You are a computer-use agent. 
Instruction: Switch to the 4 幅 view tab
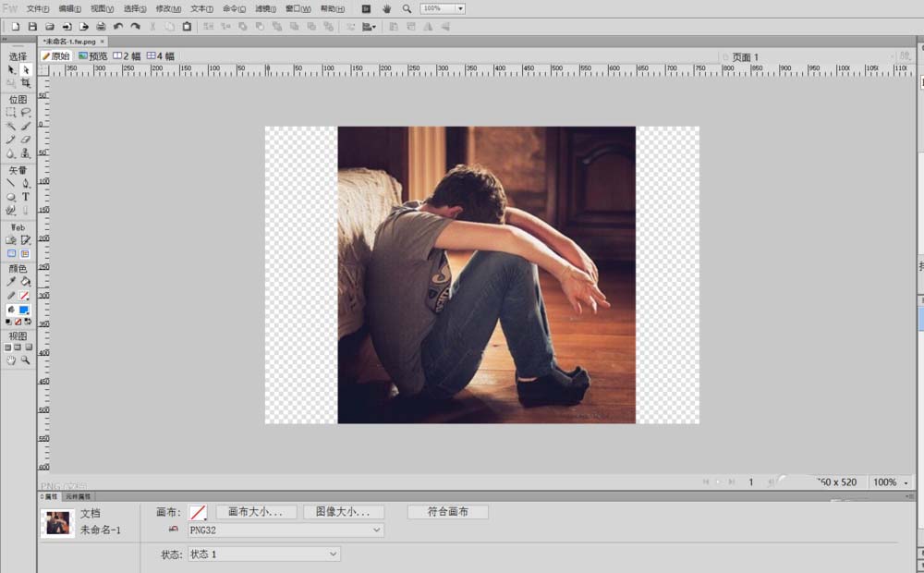(x=160, y=56)
